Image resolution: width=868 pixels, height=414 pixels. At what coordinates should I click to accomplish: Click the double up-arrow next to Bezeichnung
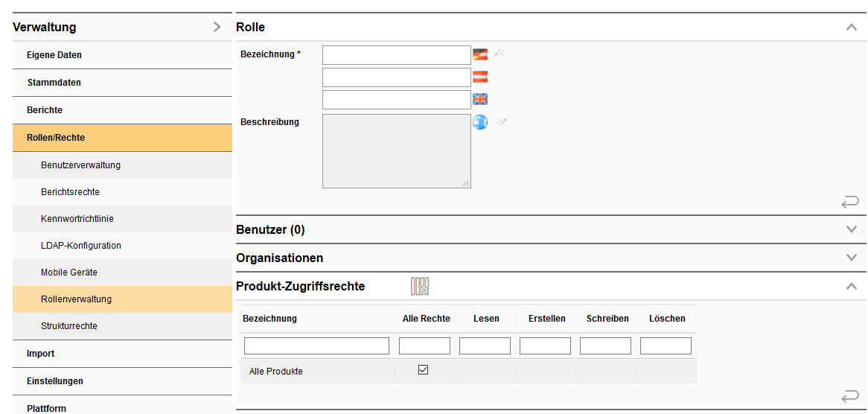[500, 53]
